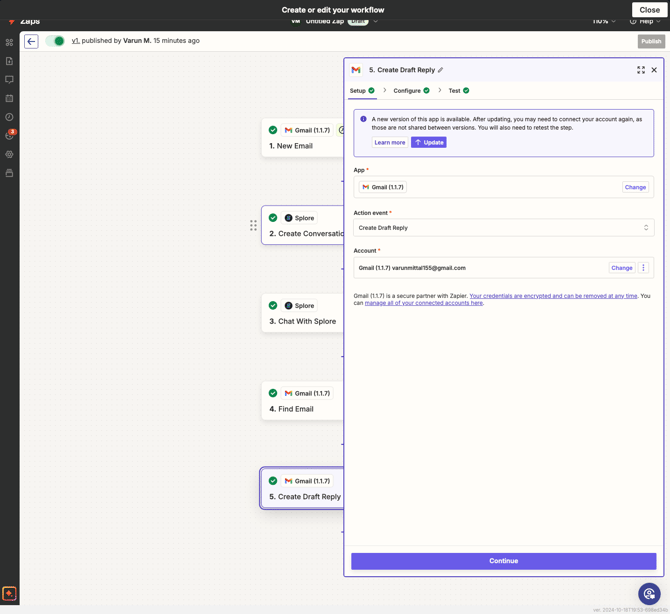Click green check status on step 4

coord(273,393)
